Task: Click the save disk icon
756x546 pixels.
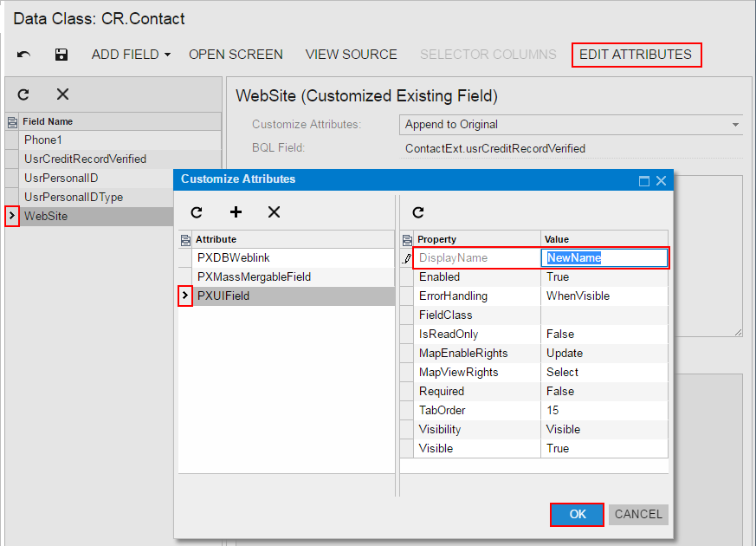Action: tap(61, 55)
